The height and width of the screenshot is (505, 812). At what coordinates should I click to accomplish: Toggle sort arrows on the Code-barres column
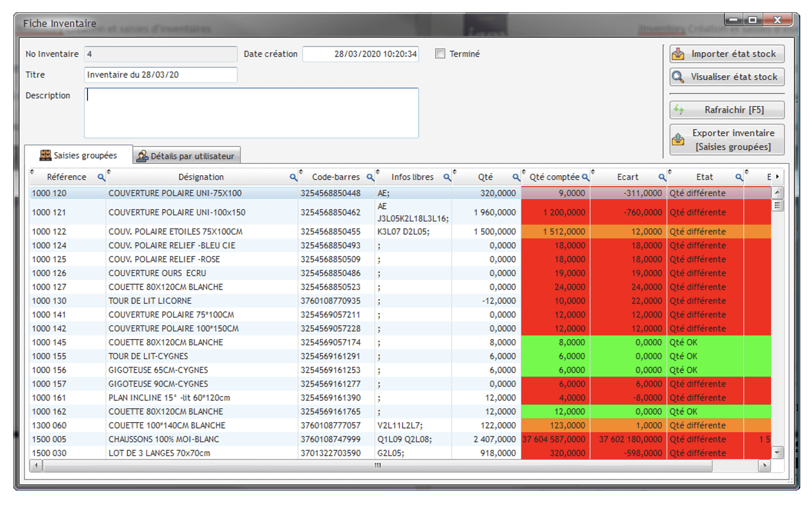301,172
